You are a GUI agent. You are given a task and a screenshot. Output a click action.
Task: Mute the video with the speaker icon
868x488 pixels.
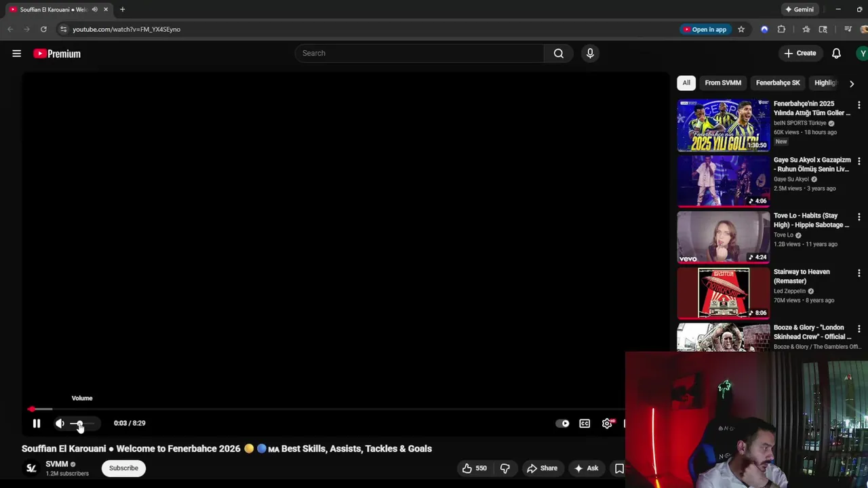pos(60,424)
